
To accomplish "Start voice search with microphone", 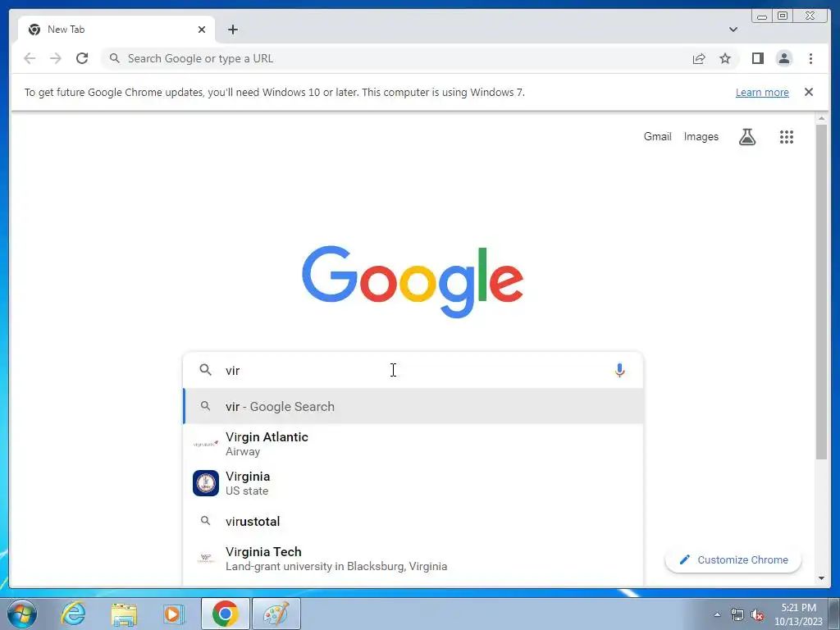I will tap(619, 370).
